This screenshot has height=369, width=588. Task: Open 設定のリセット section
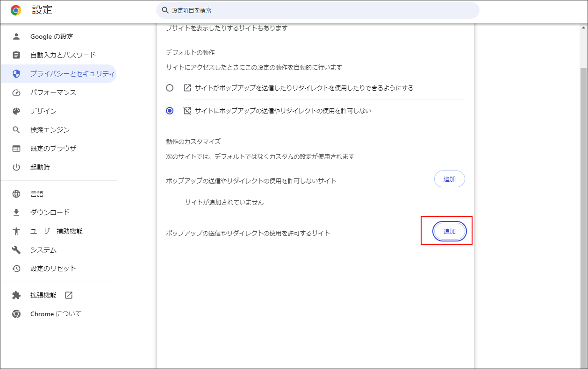(47, 269)
